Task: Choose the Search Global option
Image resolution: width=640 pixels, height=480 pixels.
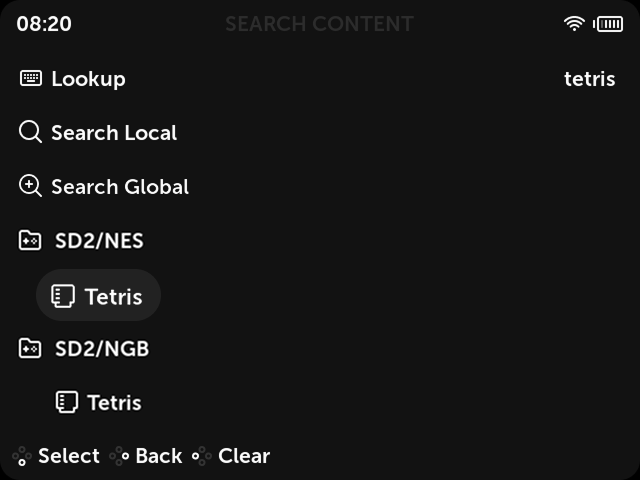Action: point(120,187)
